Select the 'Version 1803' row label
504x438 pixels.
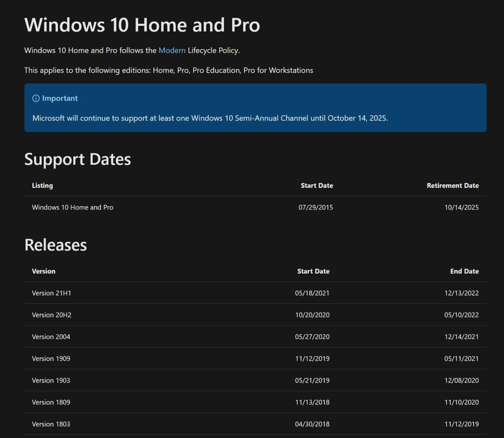tap(51, 424)
